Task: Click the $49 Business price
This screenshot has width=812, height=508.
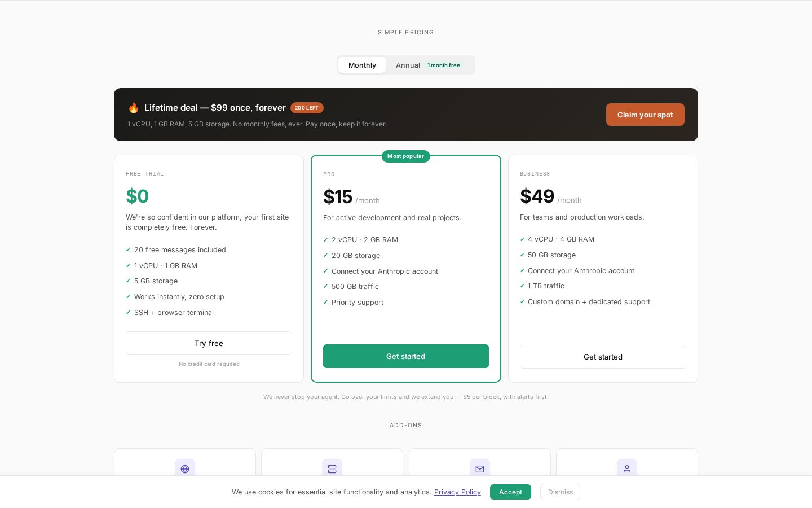Action: [537, 196]
